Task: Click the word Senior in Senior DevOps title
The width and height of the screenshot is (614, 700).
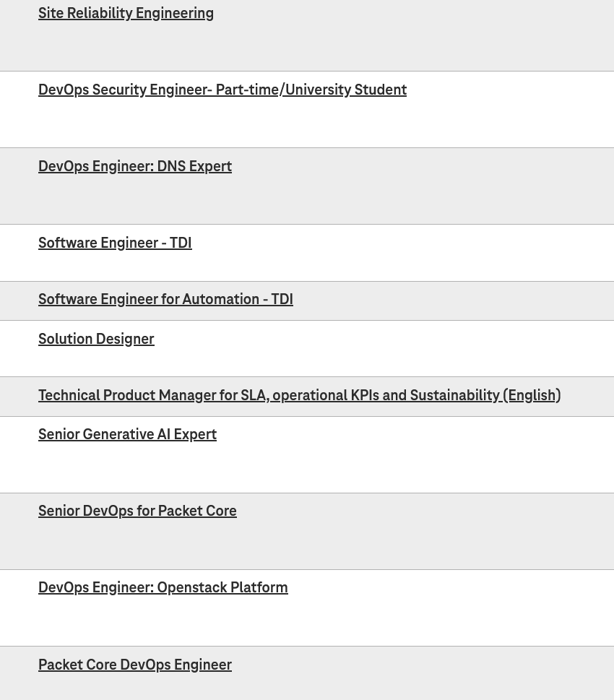Action: (59, 511)
